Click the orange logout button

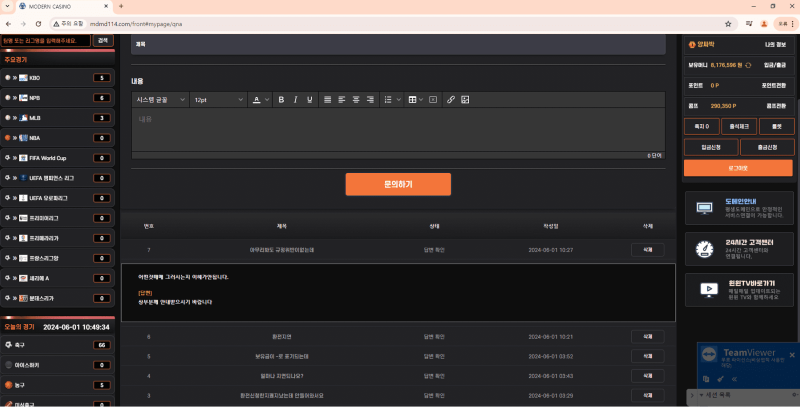pyautogui.click(x=738, y=168)
